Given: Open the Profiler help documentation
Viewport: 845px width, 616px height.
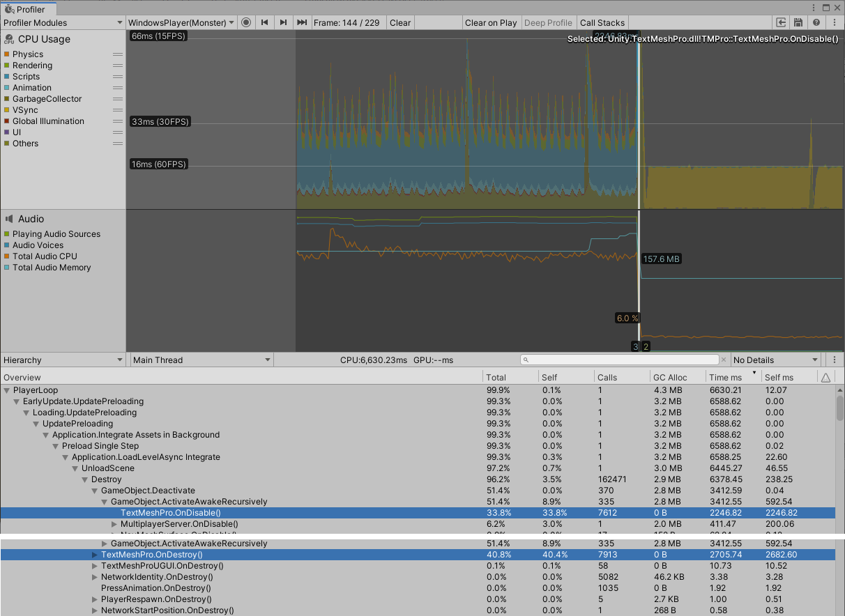Looking at the screenshot, I should click(x=816, y=22).
